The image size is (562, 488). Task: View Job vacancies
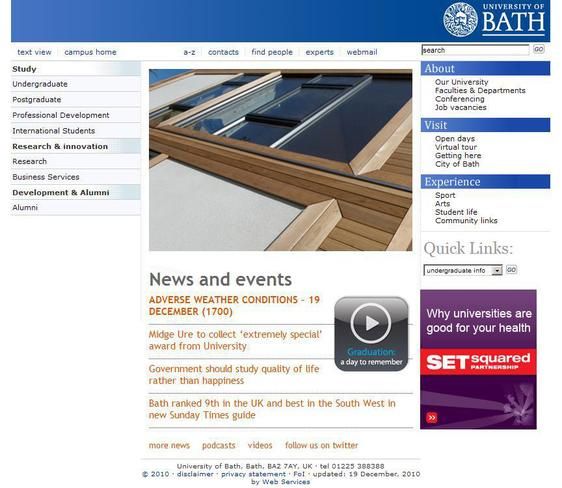point(461,107)
